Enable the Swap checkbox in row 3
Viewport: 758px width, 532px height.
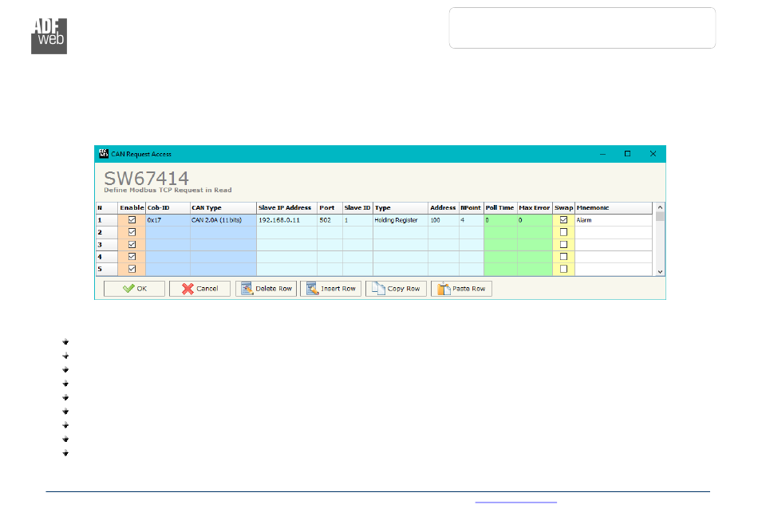pyautogui.click(x=563, y=245)
